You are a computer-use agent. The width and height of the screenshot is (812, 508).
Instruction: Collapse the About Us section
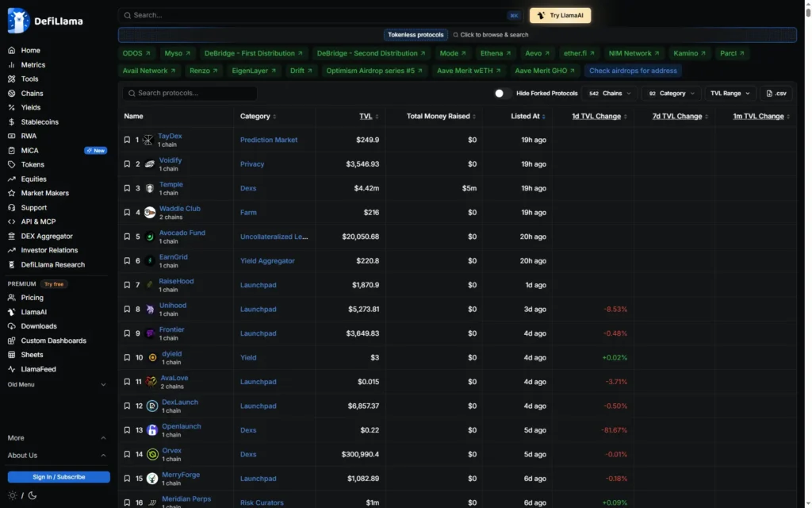tap(57, 456)
